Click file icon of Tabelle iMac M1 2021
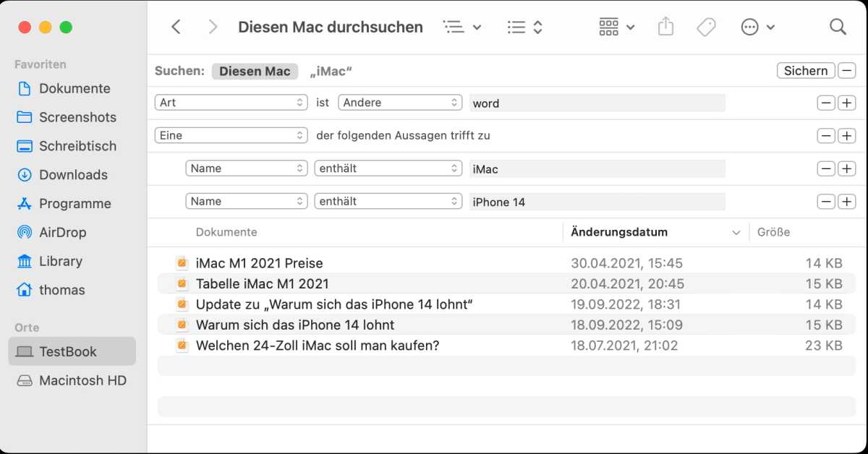 (182, 283)
